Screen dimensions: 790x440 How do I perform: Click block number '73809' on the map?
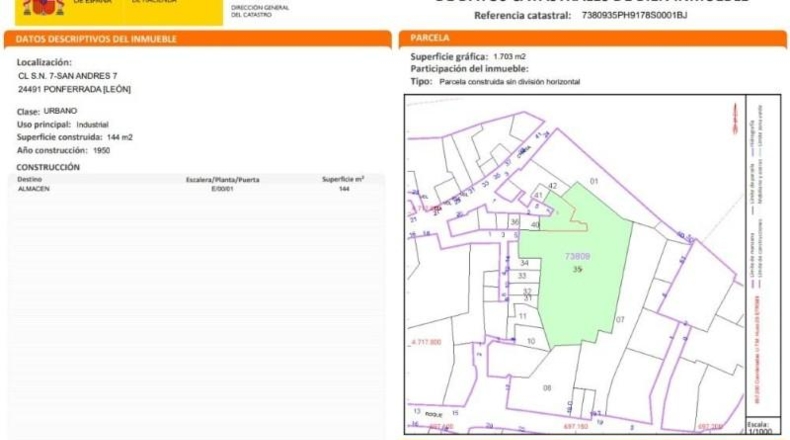coord(577,257)
